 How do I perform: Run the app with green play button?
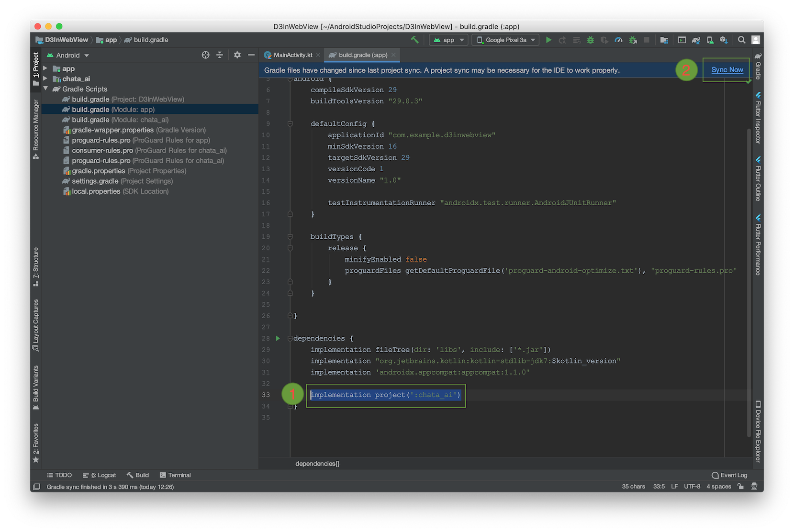tap(548, 40)
